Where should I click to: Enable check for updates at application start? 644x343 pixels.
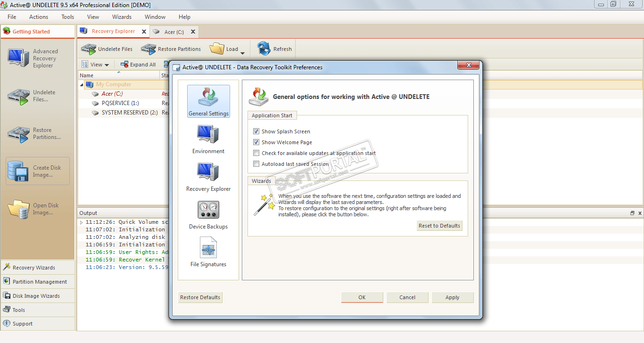point(256,153)
